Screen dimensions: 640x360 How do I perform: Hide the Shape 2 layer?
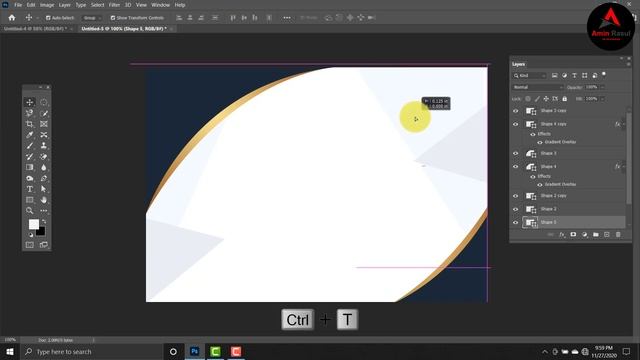point(516,209)
